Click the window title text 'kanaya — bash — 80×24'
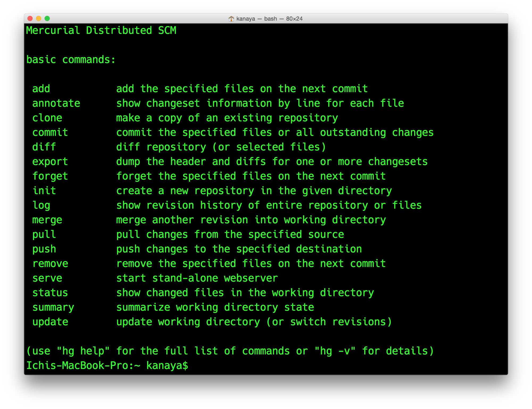The width and height of the screenshot is (532, 409). 269,19
